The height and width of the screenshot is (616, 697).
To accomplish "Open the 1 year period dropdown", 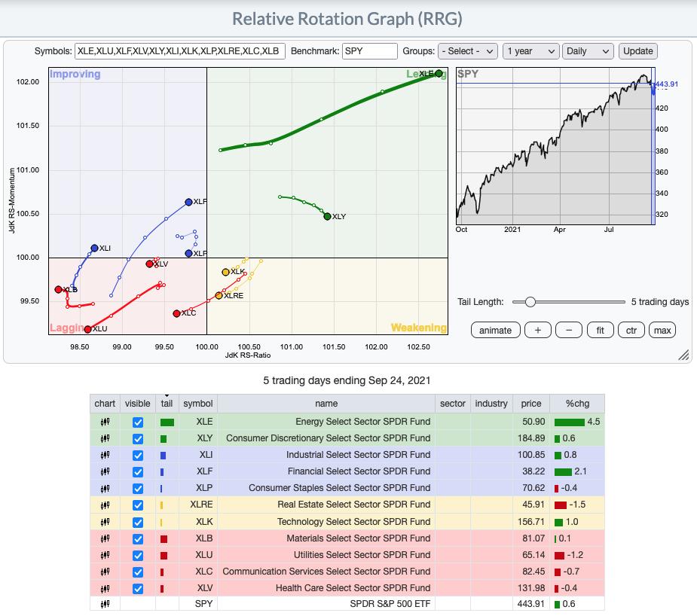I will tap(530, 51).
